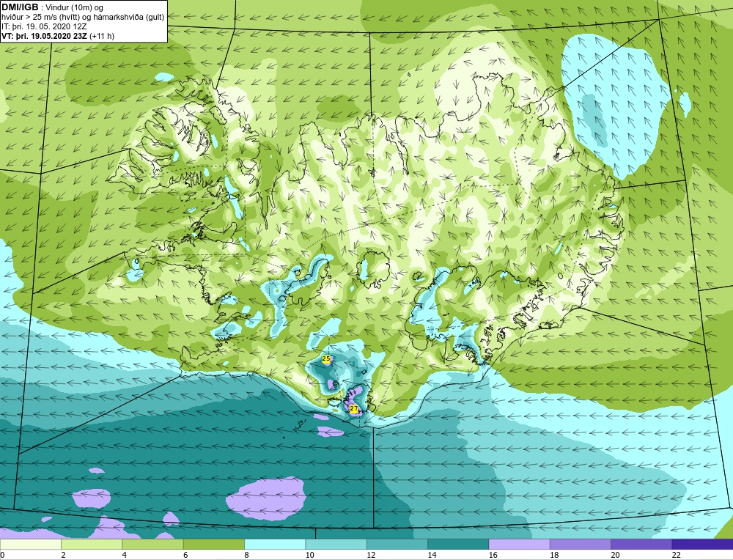
Task: Click the legend value 0
Action: tap(2, 555)
